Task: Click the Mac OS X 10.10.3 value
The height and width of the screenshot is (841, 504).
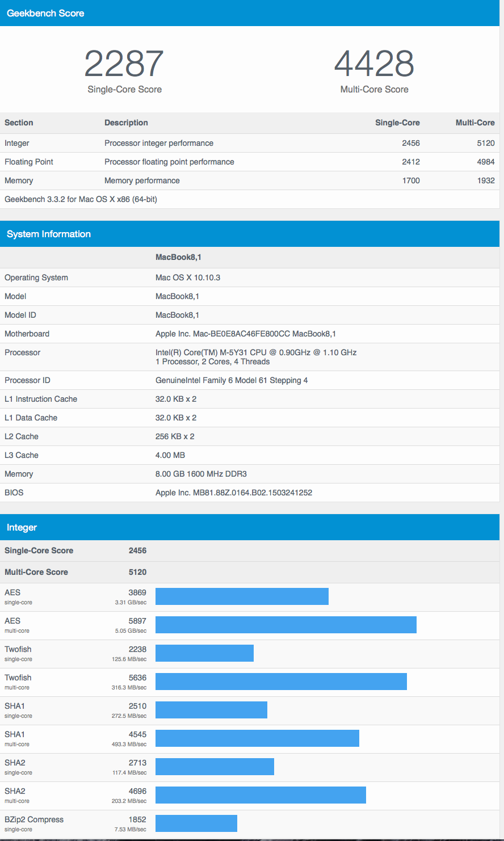Action: coord(188,277)
